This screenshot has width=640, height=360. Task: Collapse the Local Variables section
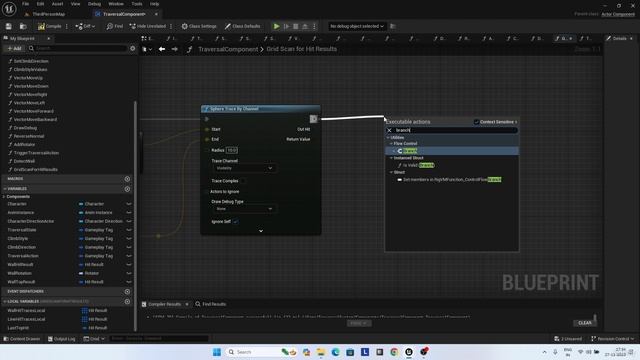pos(5,301)
